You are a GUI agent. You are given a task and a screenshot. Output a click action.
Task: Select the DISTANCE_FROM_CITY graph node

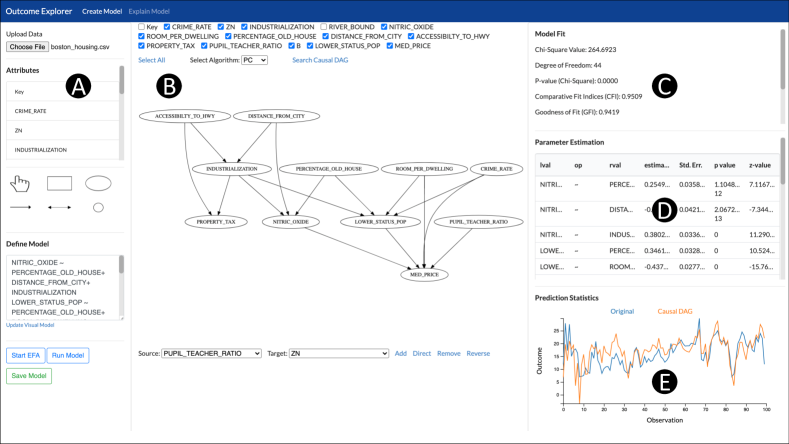[x=276, y=116]
